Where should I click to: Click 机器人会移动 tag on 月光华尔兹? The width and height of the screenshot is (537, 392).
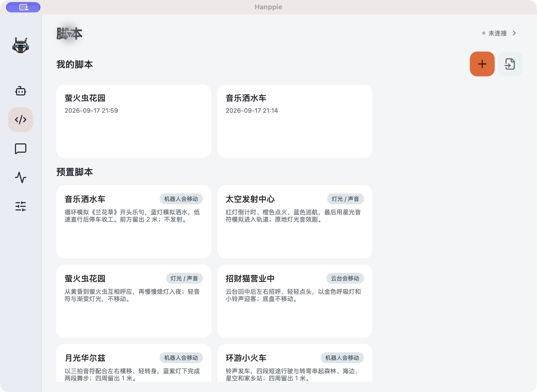181,358
